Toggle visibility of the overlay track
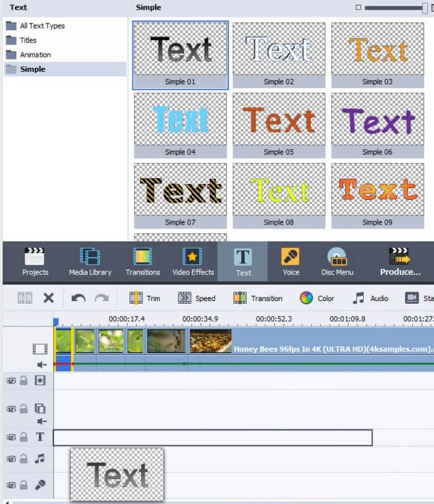The width and height of the screenshot is (434, 504). (11, 409)
